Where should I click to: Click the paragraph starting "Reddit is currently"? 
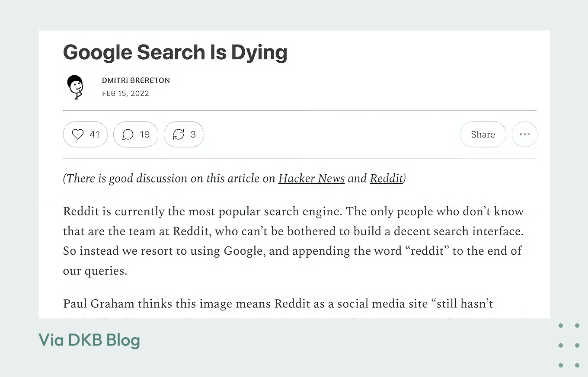293,231
